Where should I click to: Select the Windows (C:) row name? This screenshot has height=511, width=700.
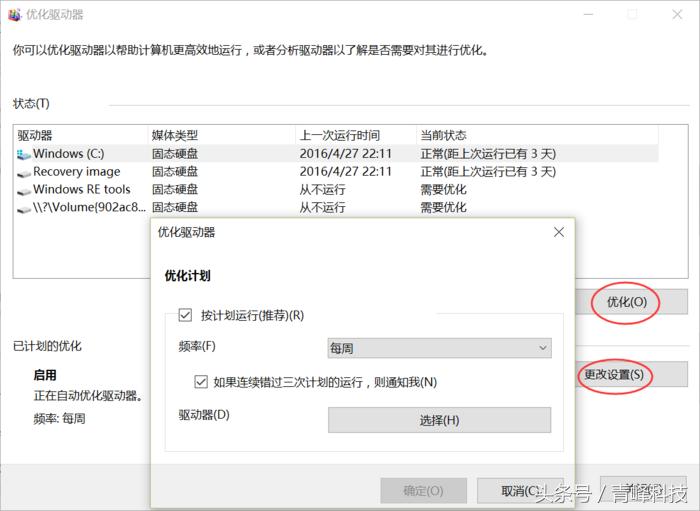pos(69,154)
